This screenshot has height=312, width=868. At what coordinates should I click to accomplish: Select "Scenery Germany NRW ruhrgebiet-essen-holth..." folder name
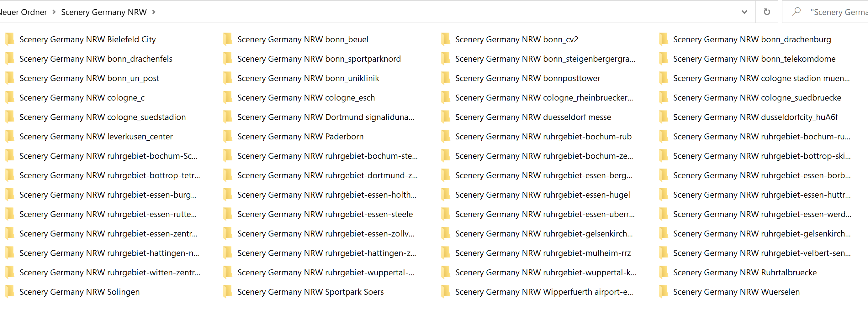click(x=326, y=195)
